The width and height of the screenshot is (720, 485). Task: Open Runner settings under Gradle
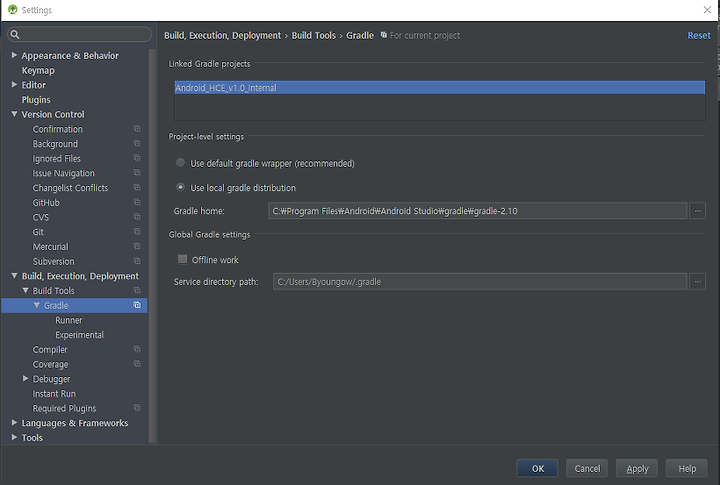tap(69, 320)
